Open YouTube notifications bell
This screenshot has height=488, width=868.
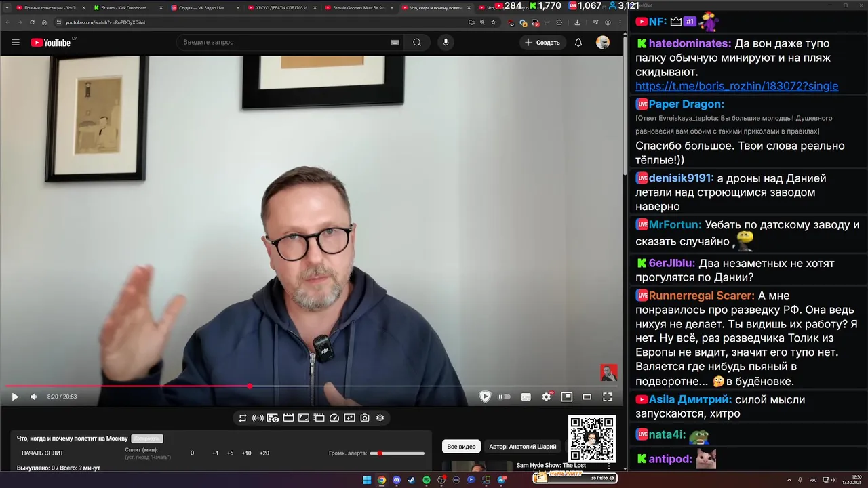click(578, 42)
